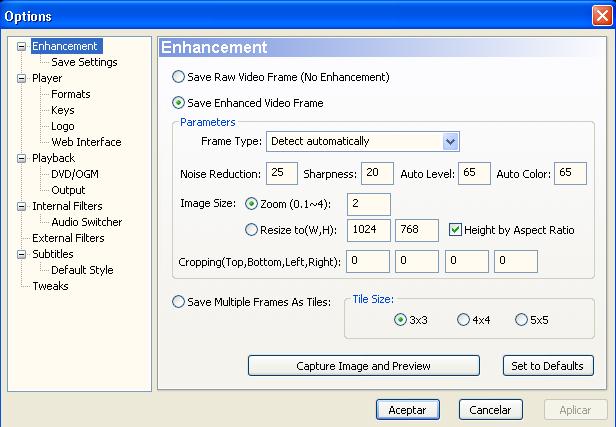Open Save Settings in the tree
This screenshot has height=427, width=616.
(x=84, y=62)
